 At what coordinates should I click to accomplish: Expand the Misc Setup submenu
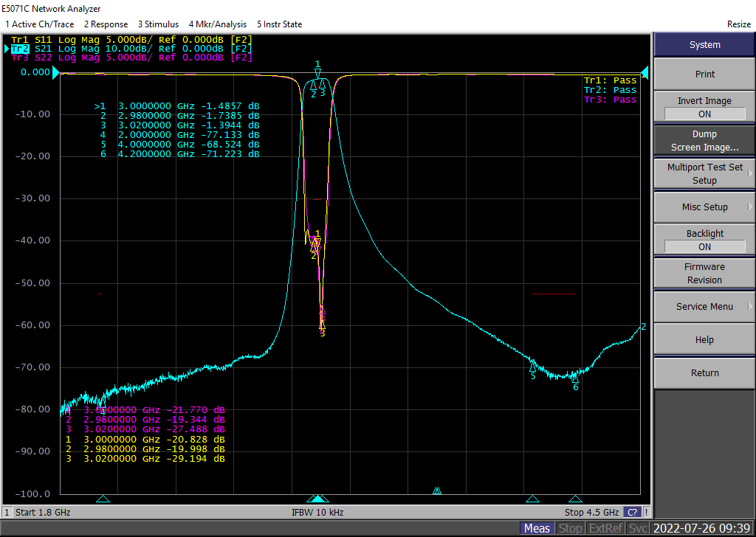coord(704,207)
